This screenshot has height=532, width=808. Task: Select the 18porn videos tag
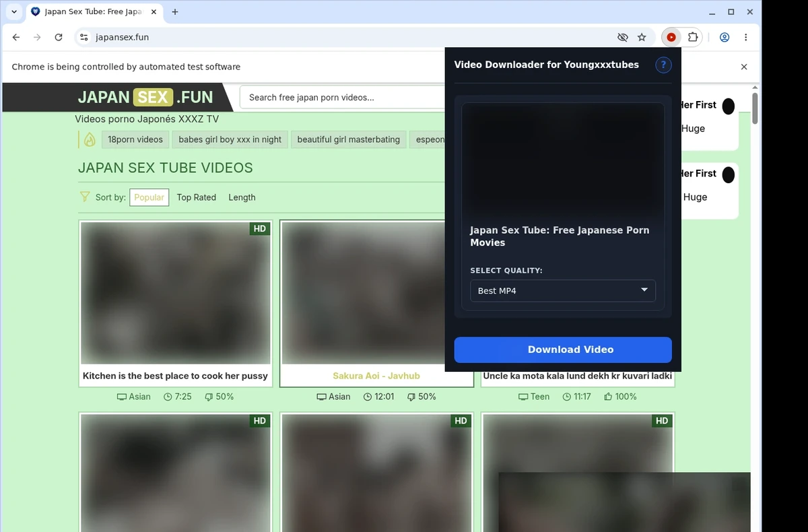click(135, 139)
